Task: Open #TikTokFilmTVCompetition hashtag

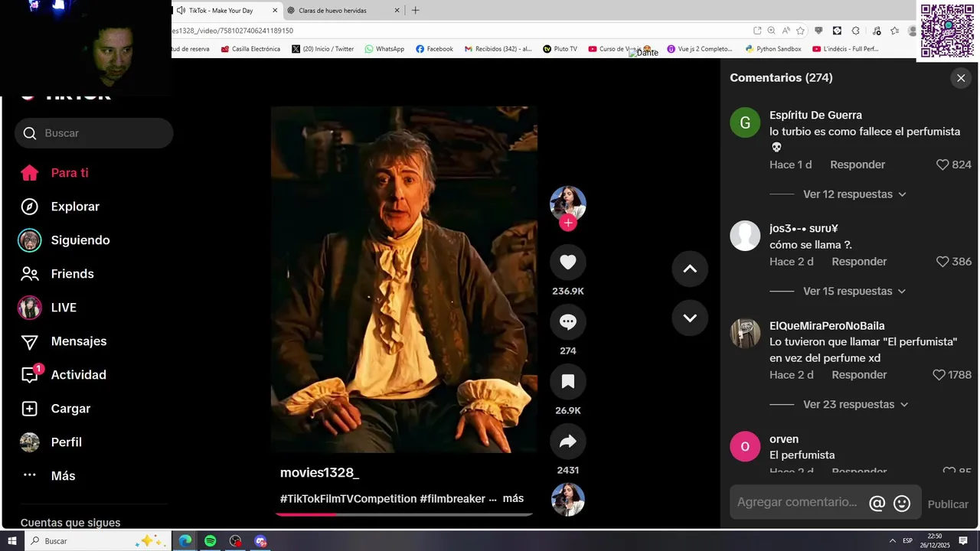Action: tap(348, 499)
